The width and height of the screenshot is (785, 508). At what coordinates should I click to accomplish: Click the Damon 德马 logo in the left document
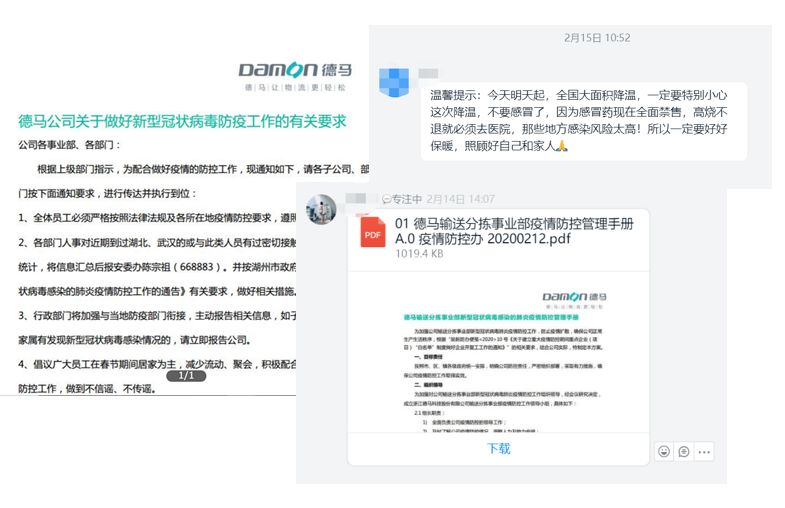(x=294, y=72)
